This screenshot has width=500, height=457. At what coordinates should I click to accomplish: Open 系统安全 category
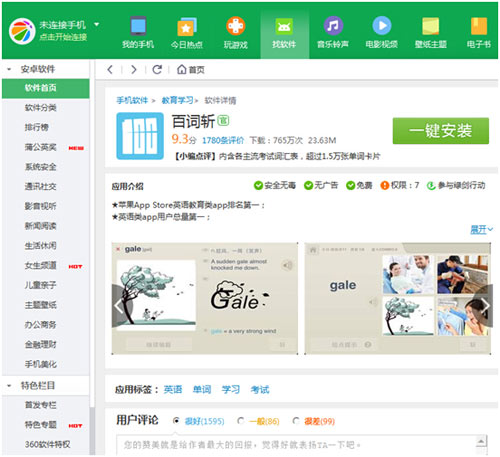pyautogui.click(x=41, y=167)
